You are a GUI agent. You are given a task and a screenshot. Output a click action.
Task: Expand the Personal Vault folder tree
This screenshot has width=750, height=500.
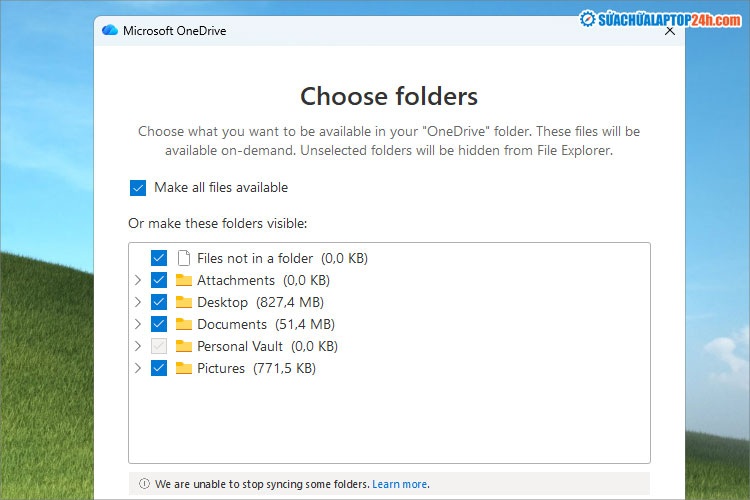[x=138, y=346]
